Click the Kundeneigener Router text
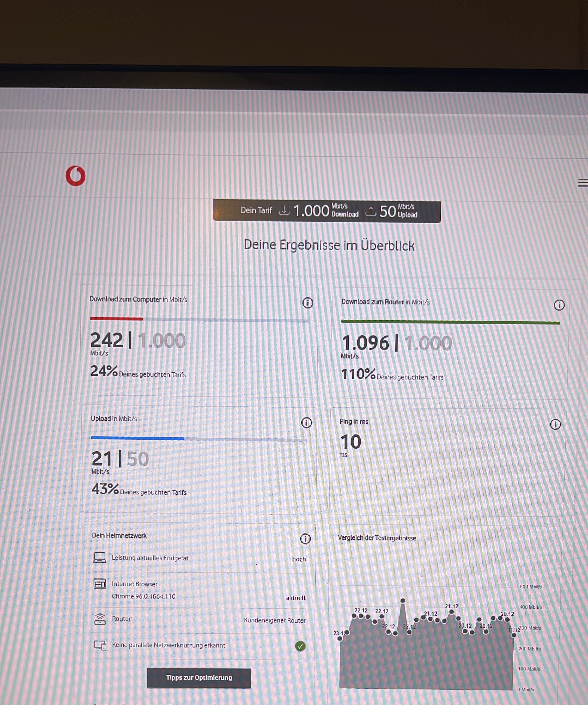 click(x=274, y=620)
